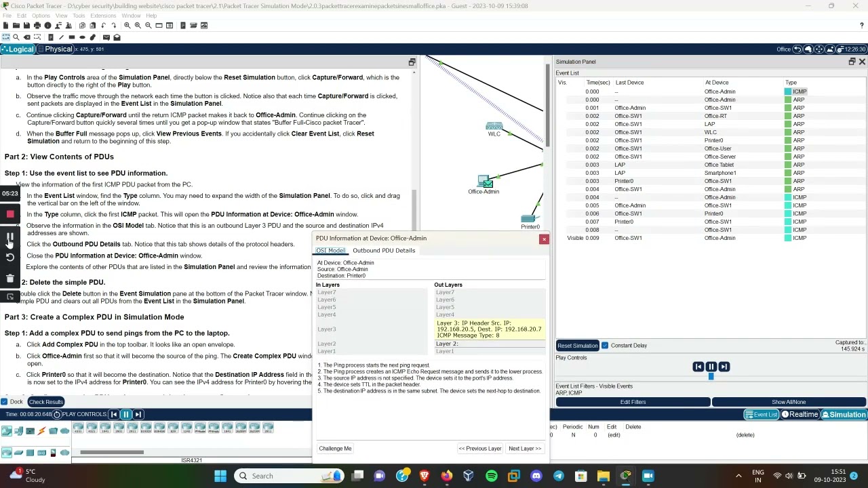Viewport: 868px width, 488px height.
Task: Select the Draw Rectangle tool
Action: 72,37
